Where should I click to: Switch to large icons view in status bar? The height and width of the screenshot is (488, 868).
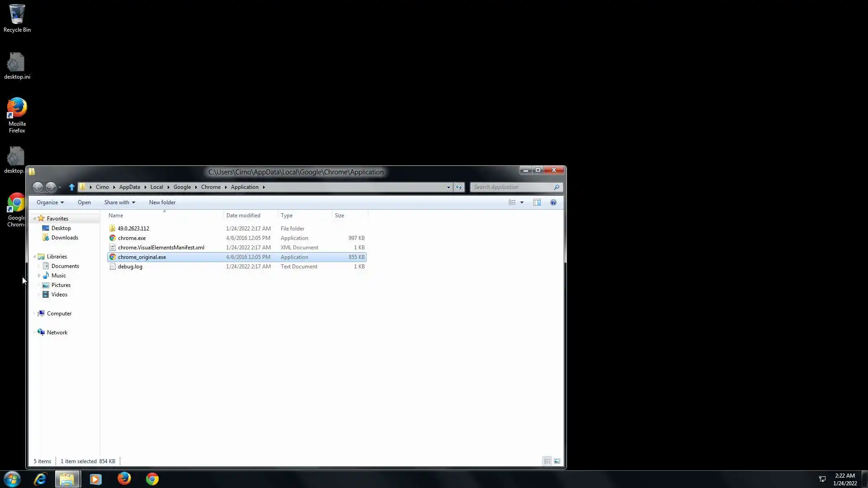coord(557,461)
